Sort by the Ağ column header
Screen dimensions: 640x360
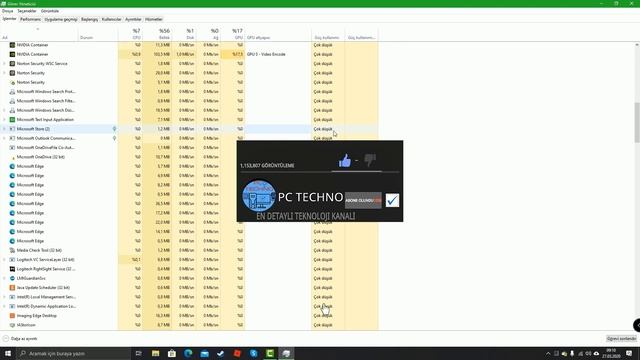point(208,34)
